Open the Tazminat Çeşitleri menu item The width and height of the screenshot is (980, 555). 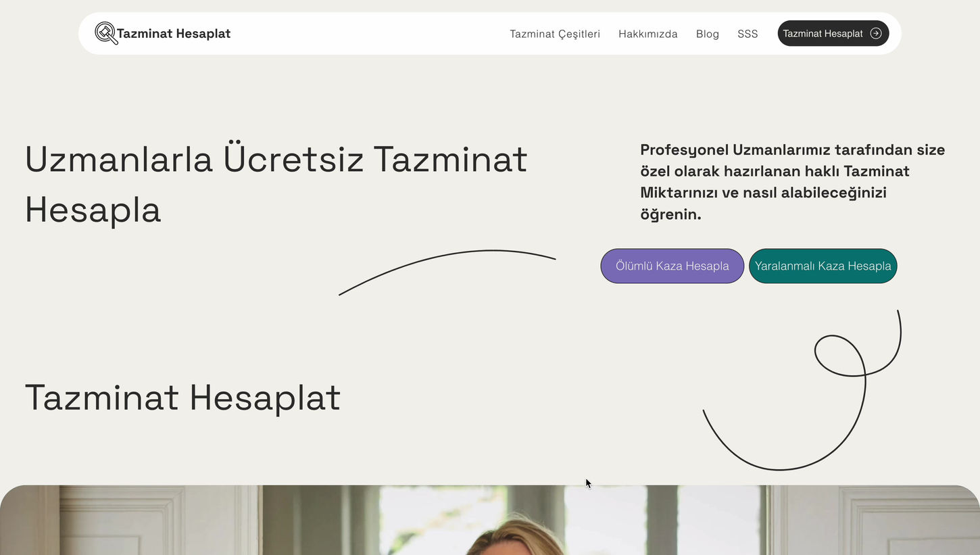555,34
